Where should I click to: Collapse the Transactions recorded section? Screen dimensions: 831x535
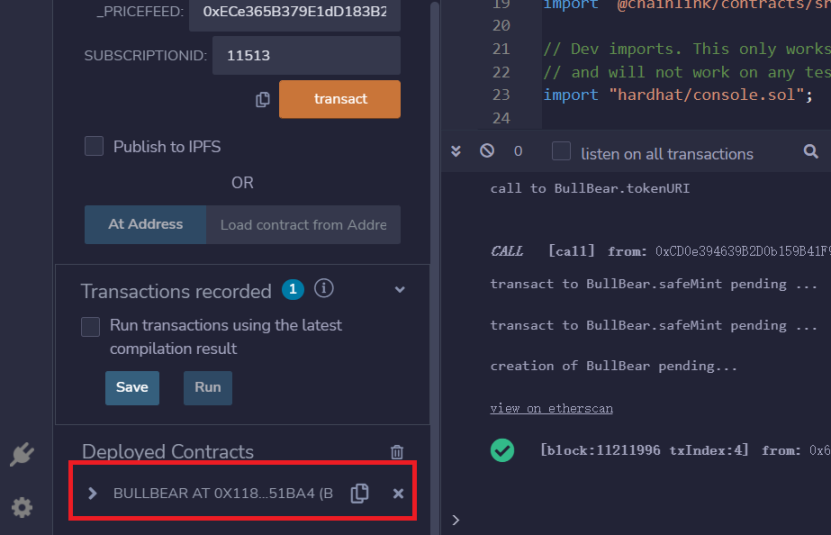tap(400, 290)
